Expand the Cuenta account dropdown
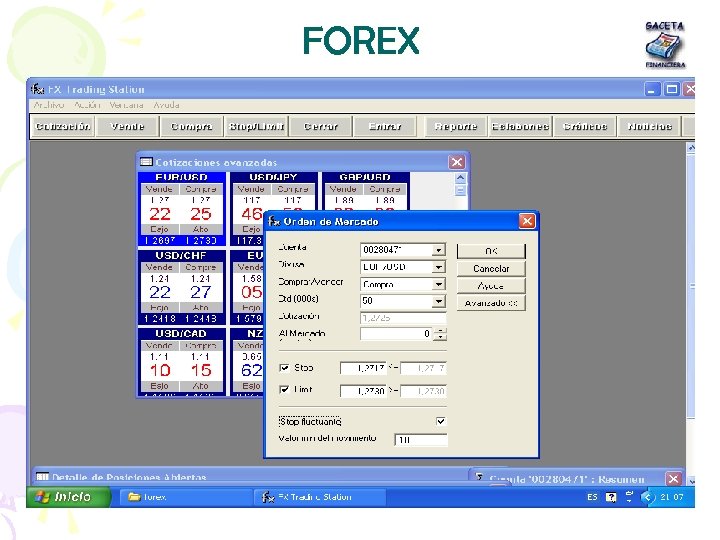Viewport: 720px width, 540px height. pyautogui.click(x=439, y=250)
